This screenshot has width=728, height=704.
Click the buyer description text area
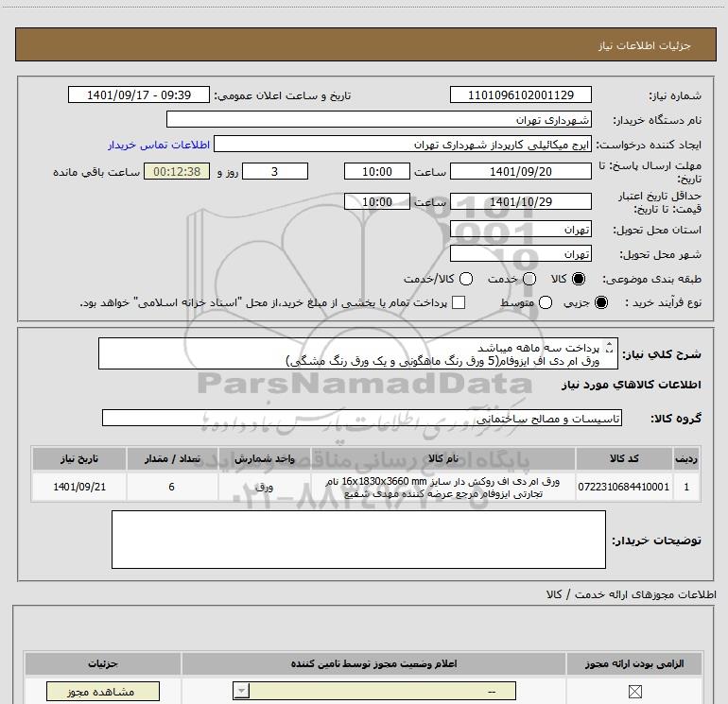coord(358,540)
